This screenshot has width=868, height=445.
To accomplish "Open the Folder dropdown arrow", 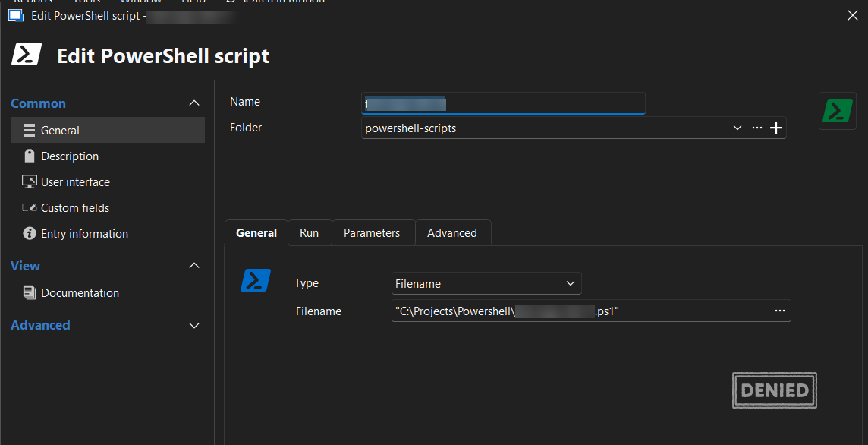I will click(737, 128).
